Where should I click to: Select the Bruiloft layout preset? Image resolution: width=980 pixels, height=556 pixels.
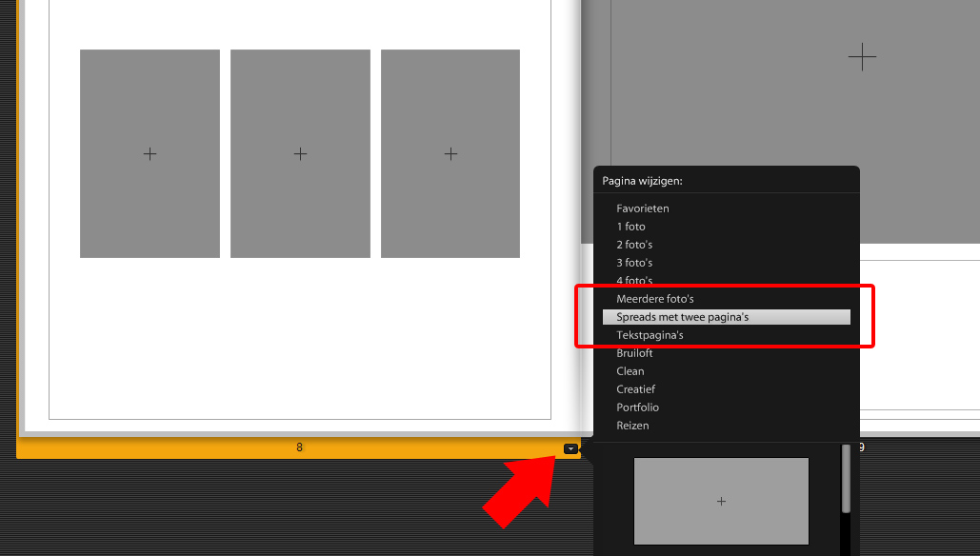pyautogui.click(x=634, y=353)
